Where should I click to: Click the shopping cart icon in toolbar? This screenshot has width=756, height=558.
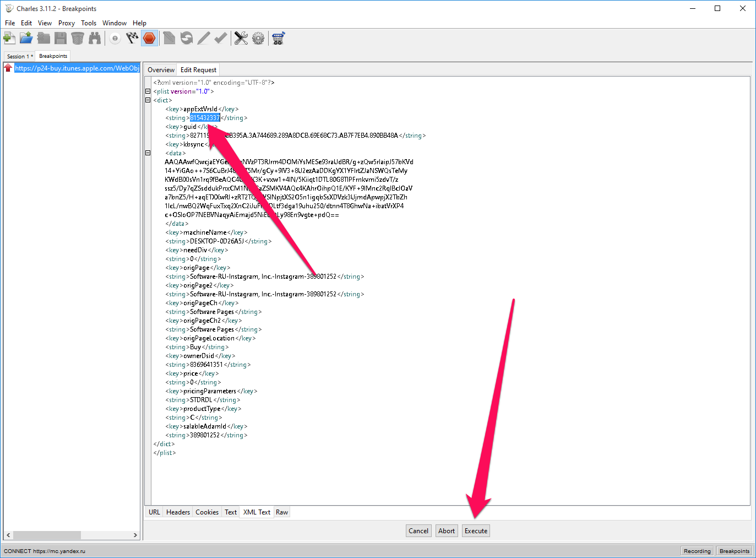pyautogui.click(x=278, y=38)
